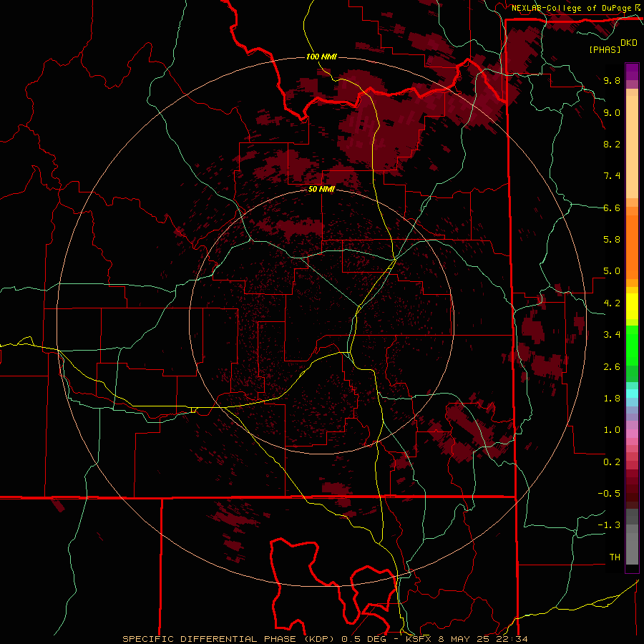Click the cyan segment of the color bar
644x644 pixels.
pyautogui.click(x=632, y=394)
